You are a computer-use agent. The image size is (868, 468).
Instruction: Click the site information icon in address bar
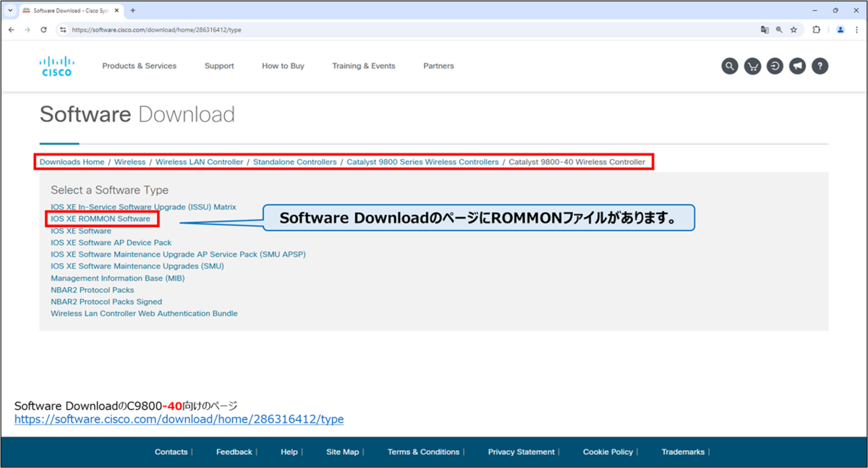pyautogui.click(x=63, y=30)
